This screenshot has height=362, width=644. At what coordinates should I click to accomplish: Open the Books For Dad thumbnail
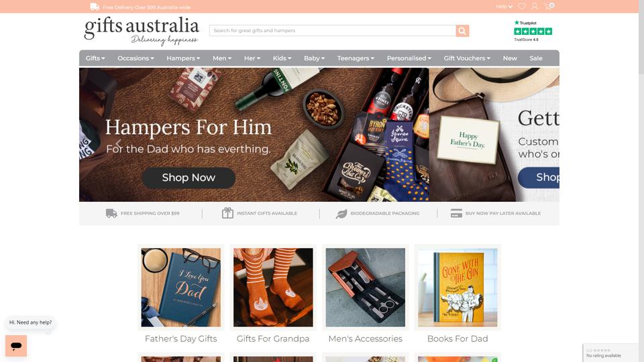point(458,288)
